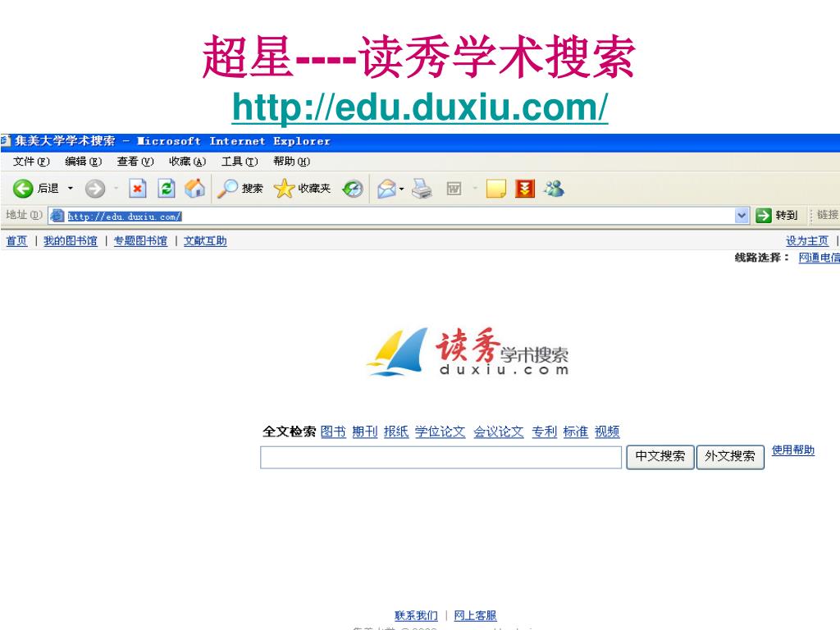Viewport: 840px width, 630px height.
Task: Switch to 标准 search category
Action: pos(575,431)
